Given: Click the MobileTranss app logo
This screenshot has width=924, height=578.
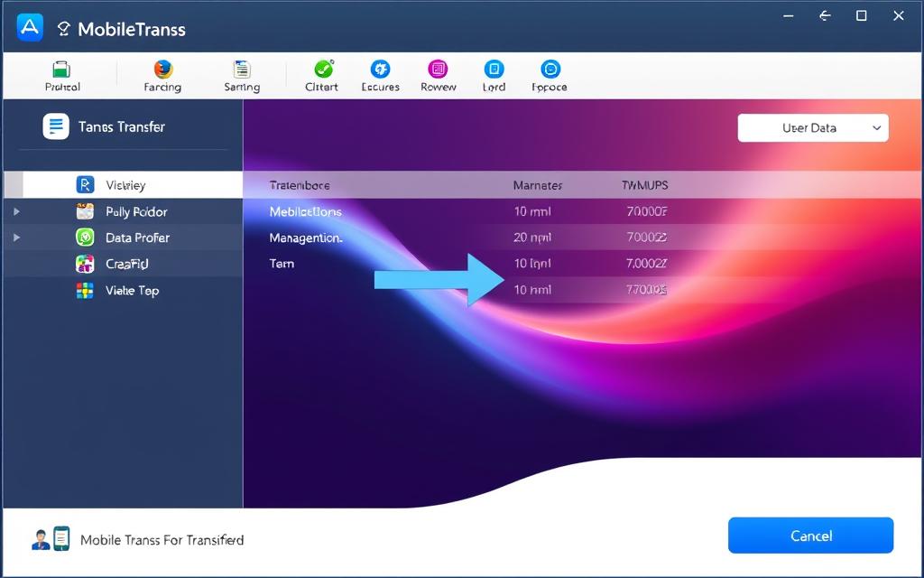Looking at the screenshot, I should coord(30,28).
